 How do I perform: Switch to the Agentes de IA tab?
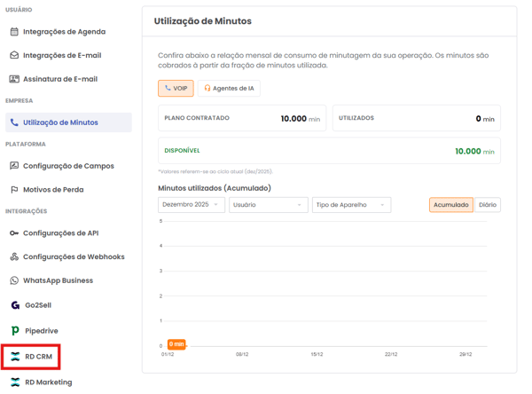(229, 89)
